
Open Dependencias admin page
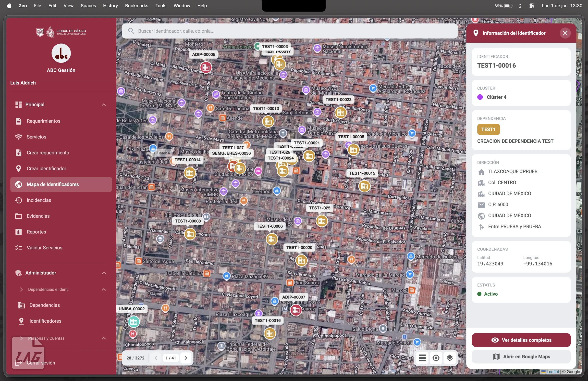61,305
